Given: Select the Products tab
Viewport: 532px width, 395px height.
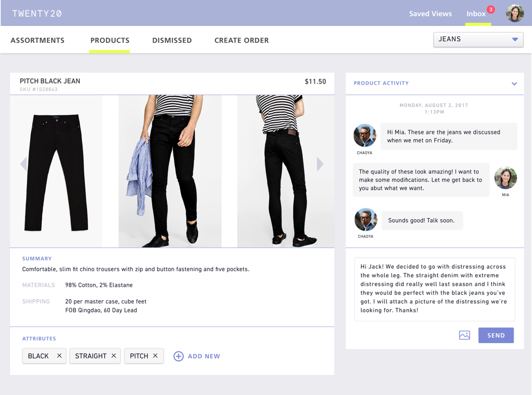Looking at the screenshot, I should (110, 40).
